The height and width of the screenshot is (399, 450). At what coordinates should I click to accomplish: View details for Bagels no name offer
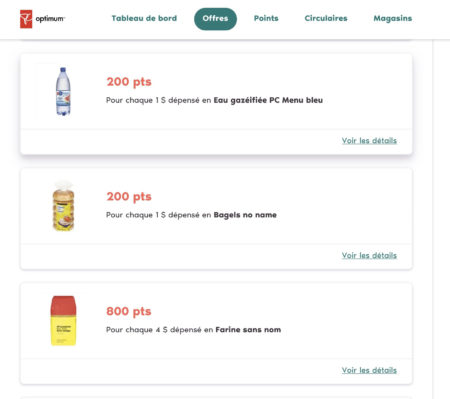coord(369,255)
